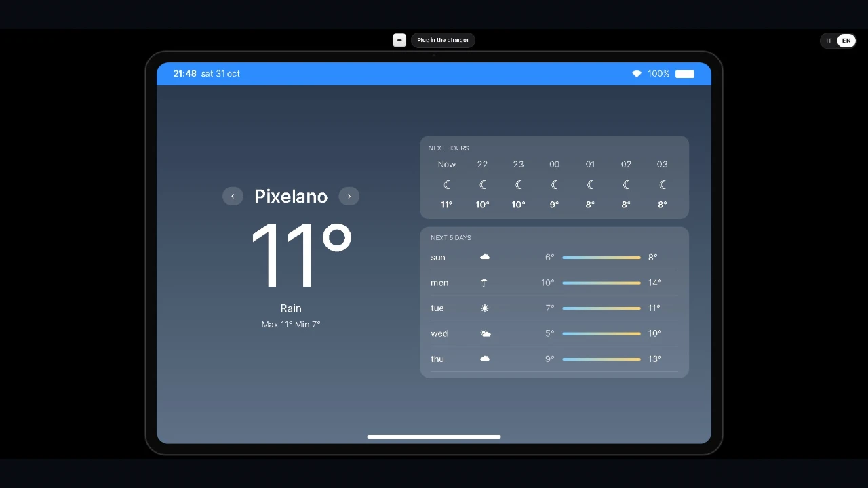
Task: Click the battery icon in status bar
Action: (685, 74)
